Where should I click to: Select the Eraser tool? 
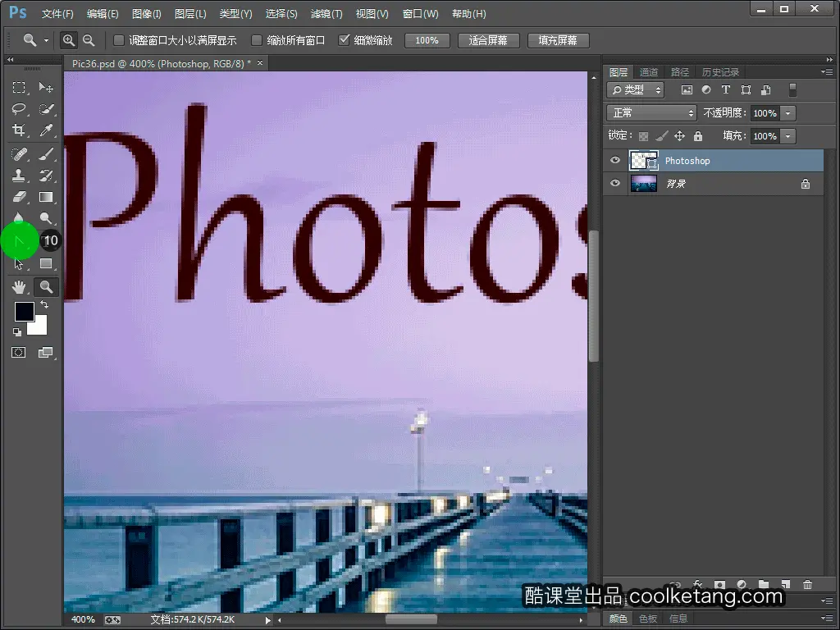click(x=20, y=197)
